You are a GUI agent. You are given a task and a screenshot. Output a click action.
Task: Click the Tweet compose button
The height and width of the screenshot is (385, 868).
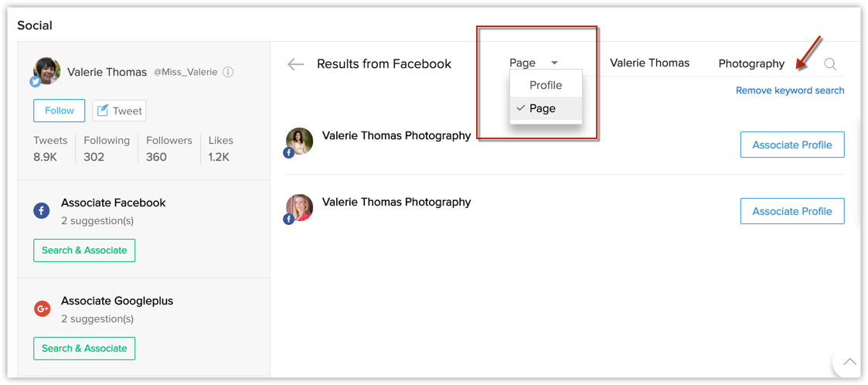(x=119, y=111)
